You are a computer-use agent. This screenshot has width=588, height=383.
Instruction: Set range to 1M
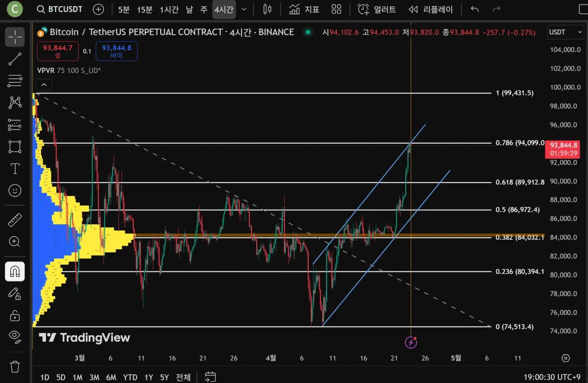77,377
